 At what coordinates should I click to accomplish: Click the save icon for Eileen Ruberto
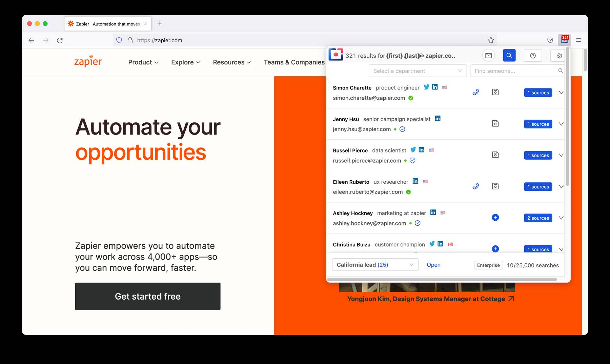pyautogui.click(x=495, y=186)
